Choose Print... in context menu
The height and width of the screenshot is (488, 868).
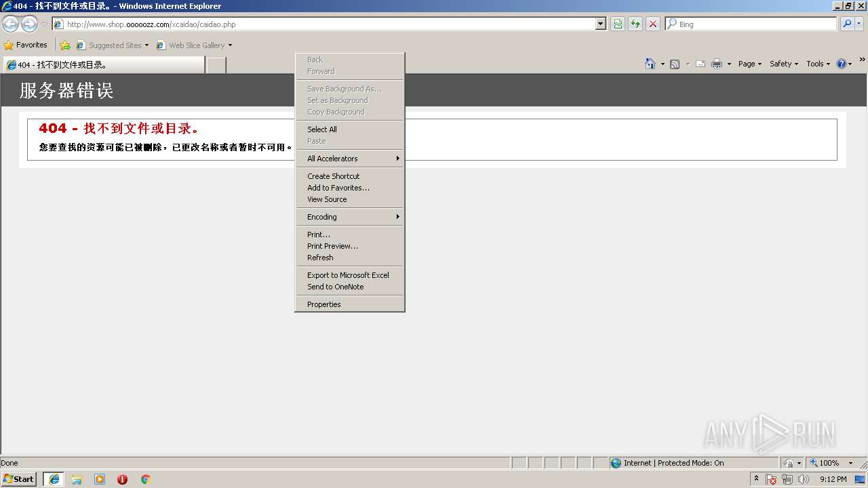[x=350, y=235]
